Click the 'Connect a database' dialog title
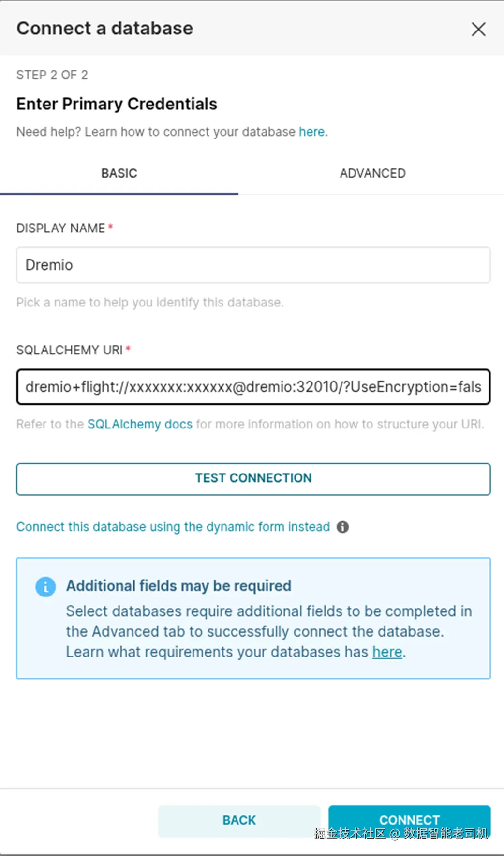The height and width of the screenshot is (856, 504). [104, 29]
